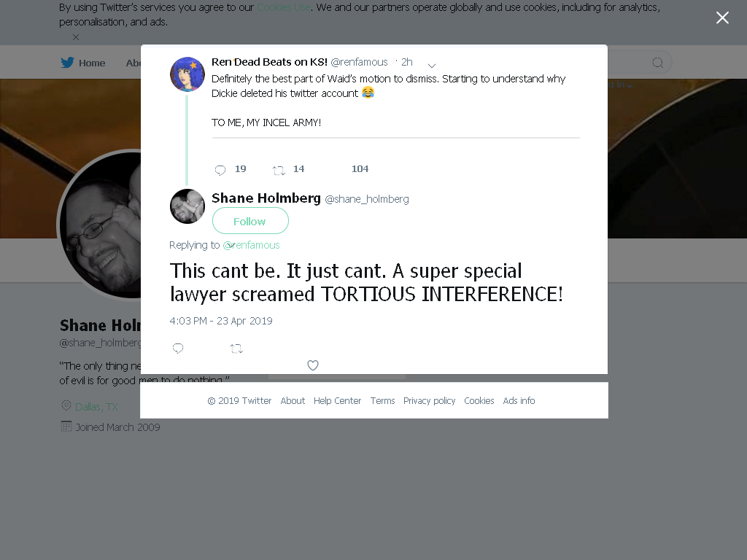
Task: Follow Shane Holmberg
Action: point(250,221)
